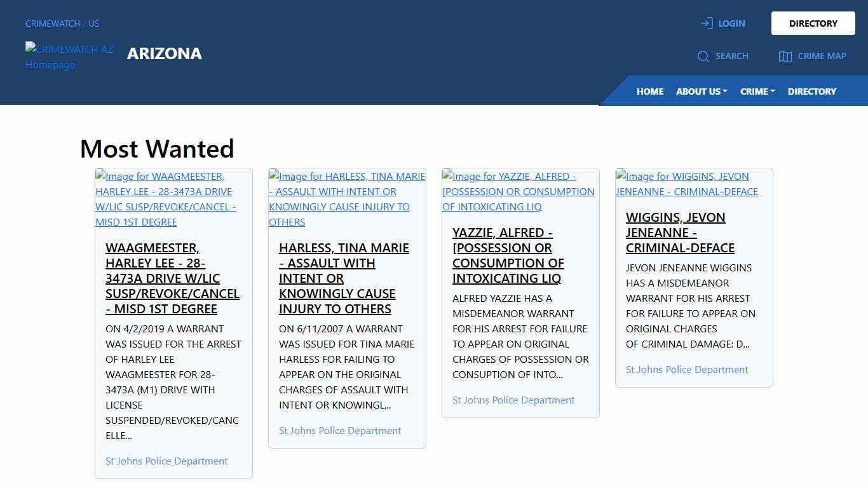Click St Johns Police Department under Wiggins card
The height and width of the screenshot is (488, 868).
pos(686,370)
